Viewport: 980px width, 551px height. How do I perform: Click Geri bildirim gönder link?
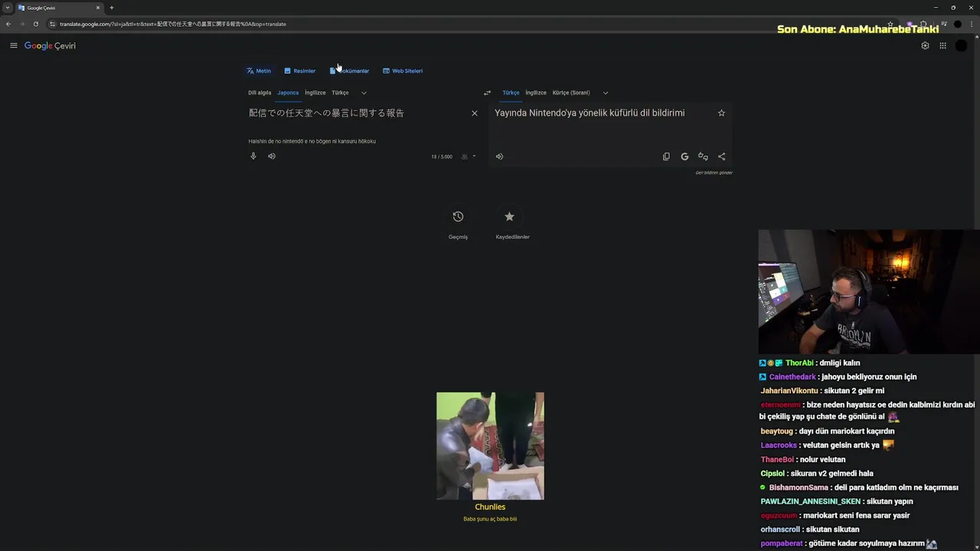[x=714, y=173]
